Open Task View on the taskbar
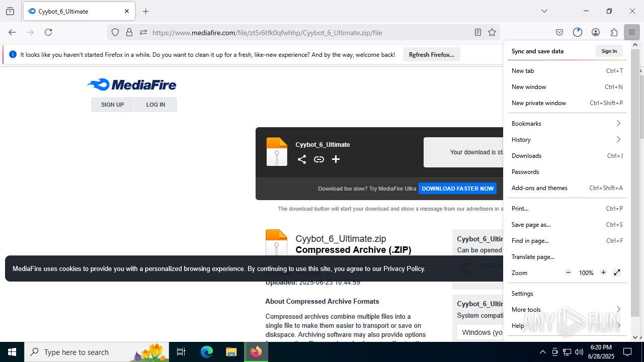 [181, 352]
